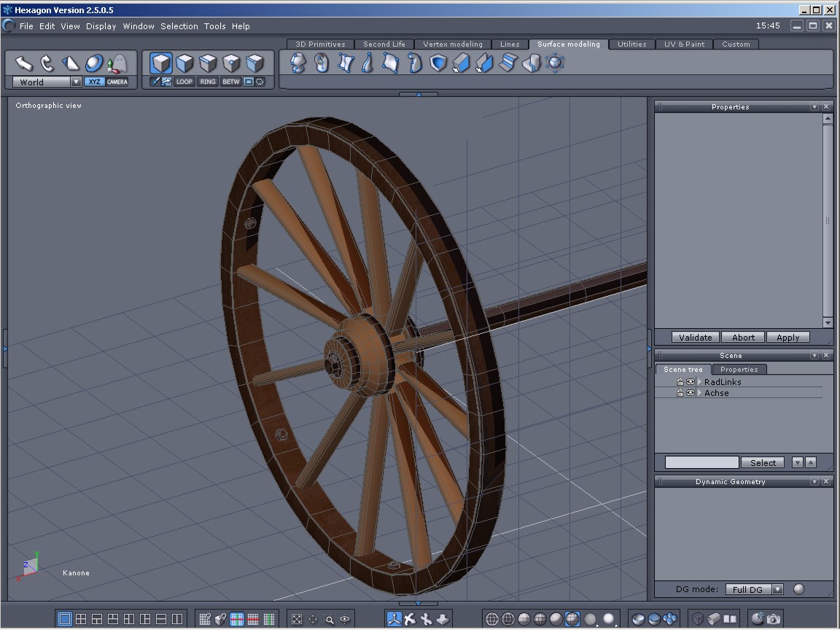
Task: Toggle lock icon of RadLinks
Action: point(680,382)
